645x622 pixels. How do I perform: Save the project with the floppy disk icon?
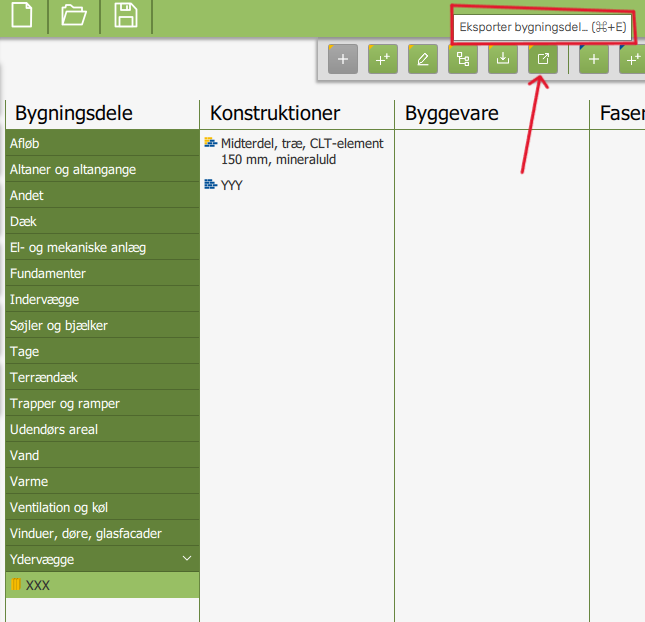(126, 15)
